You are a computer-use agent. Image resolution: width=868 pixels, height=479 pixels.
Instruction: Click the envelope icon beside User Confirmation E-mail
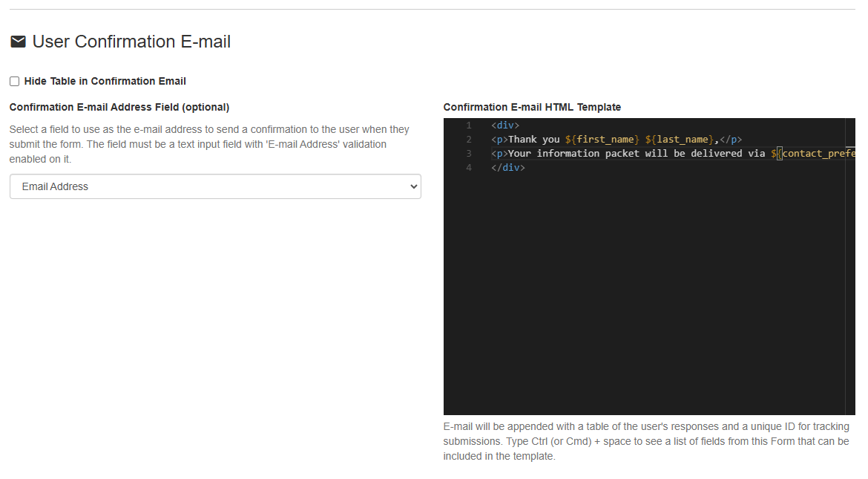coord(19,42)
